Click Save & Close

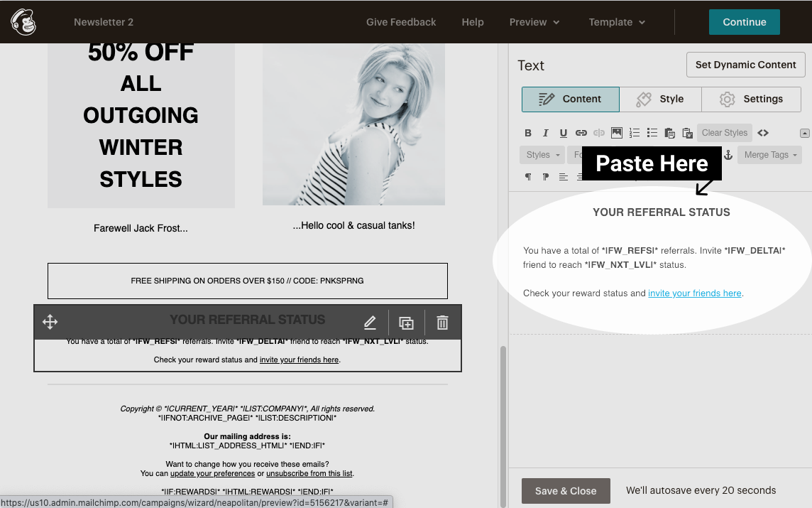click(x=566, y=491)
